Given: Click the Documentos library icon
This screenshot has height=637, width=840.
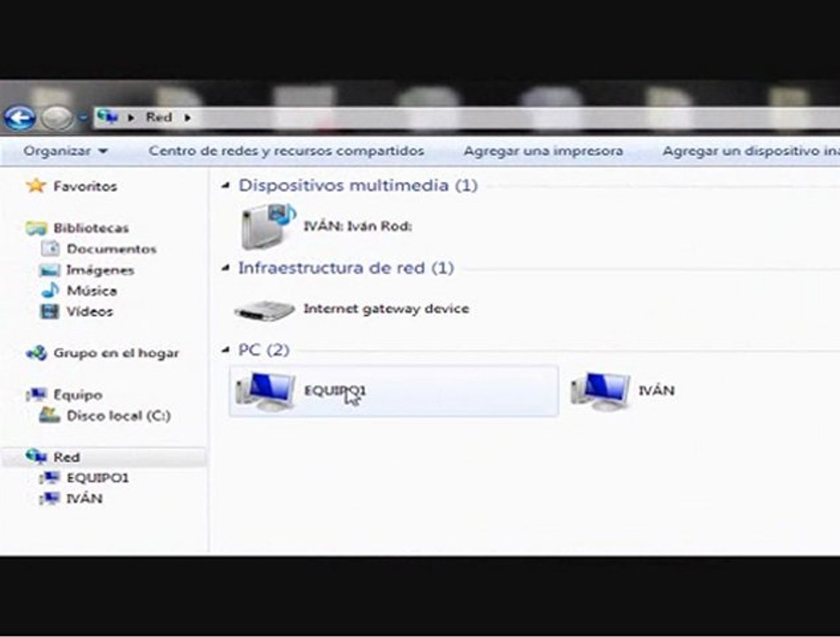Looking at the screenshot, I should [x=50, y=249].
